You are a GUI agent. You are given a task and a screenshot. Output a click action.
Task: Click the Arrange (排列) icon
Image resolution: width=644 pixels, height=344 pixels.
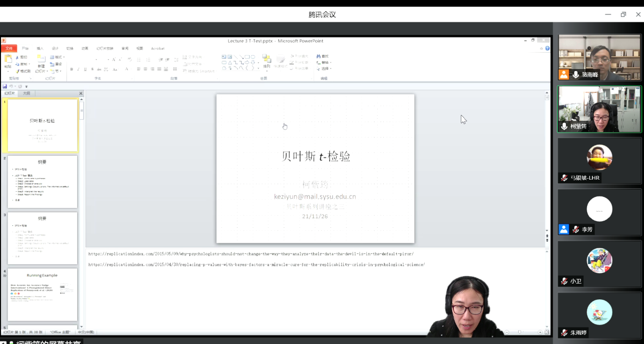266,61
